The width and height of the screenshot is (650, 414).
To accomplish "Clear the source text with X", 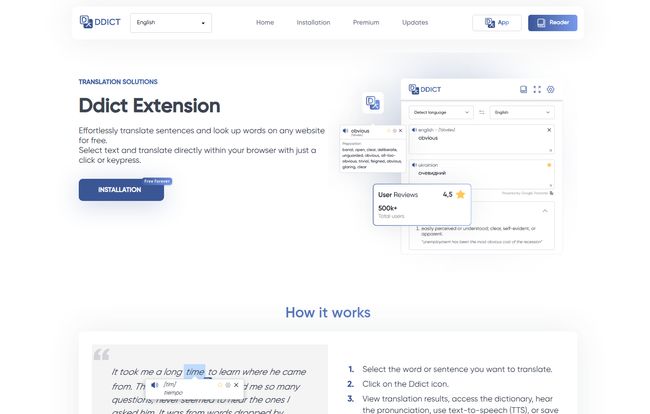I will (549, 130).
